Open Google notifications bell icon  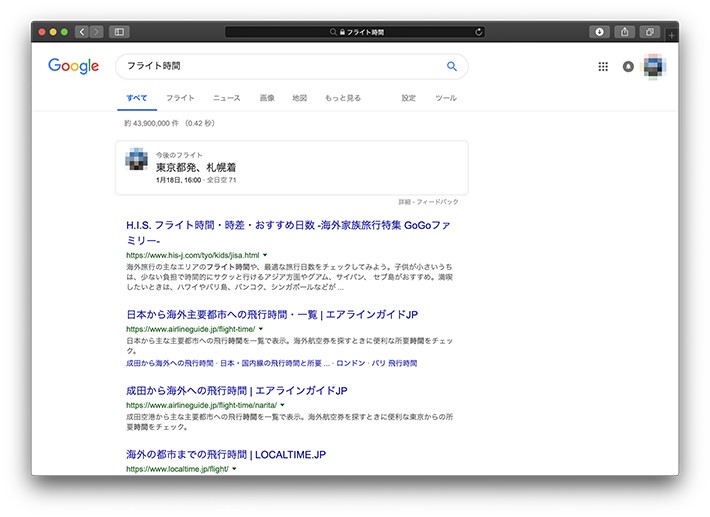(628, 67)
